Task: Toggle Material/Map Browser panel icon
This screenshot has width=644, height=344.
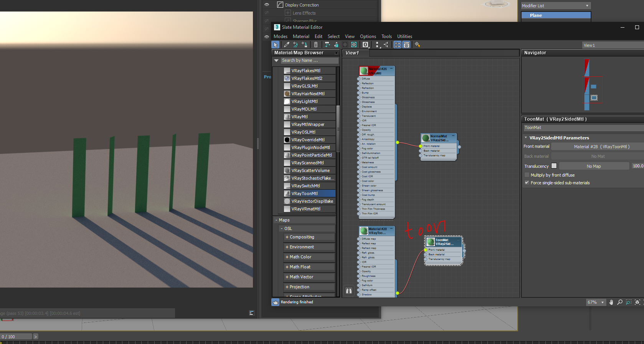Action: (x=398, y=45)
